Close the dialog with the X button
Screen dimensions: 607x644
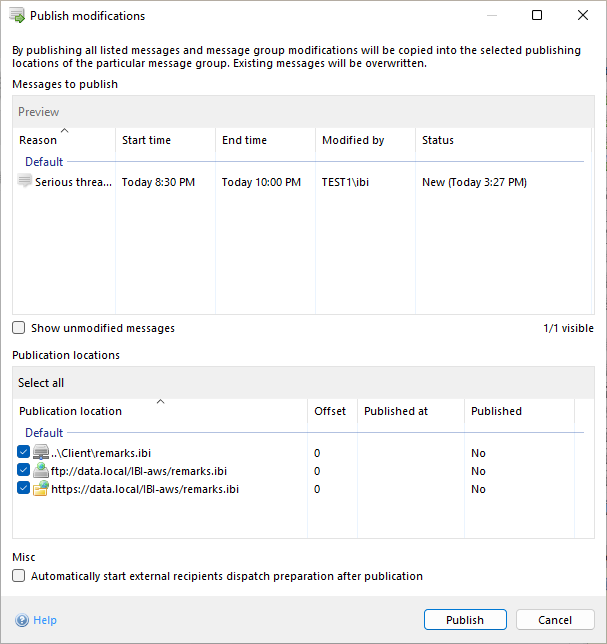click(583, 16)
